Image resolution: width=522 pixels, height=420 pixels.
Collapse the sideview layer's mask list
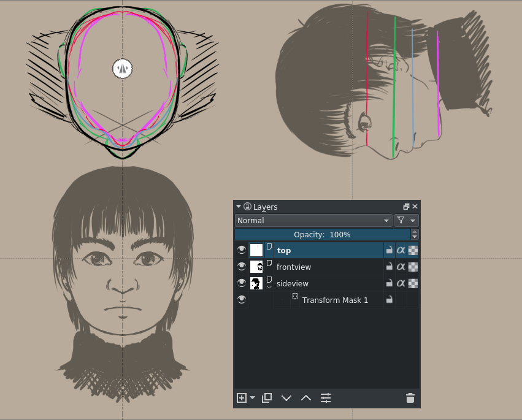[269, 287]
